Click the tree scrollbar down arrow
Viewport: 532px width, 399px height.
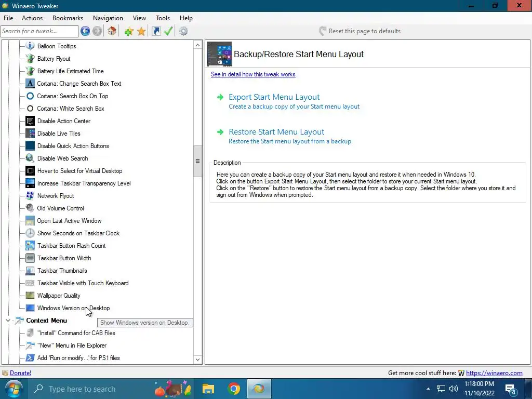(x=198, y=360)
